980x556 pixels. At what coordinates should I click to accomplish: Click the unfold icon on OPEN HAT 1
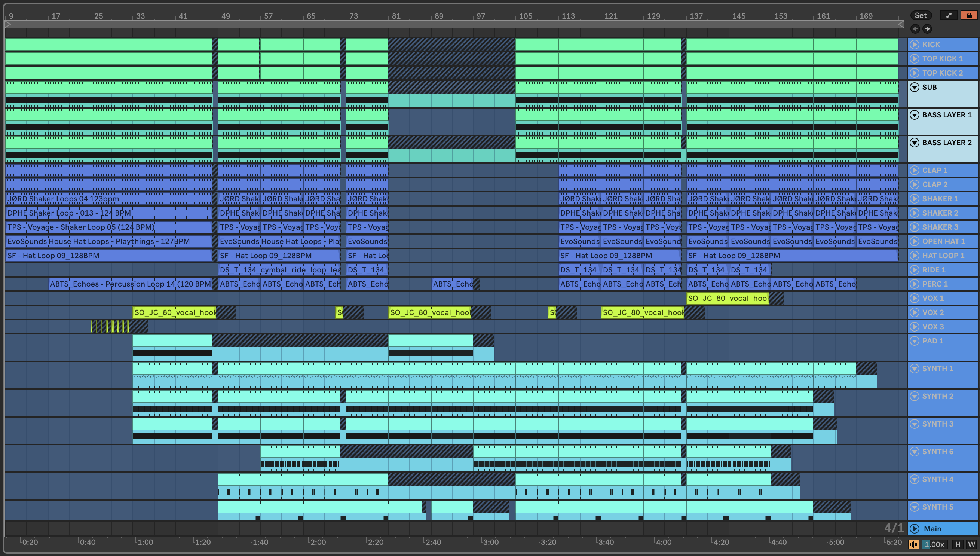tap(914, 241)
